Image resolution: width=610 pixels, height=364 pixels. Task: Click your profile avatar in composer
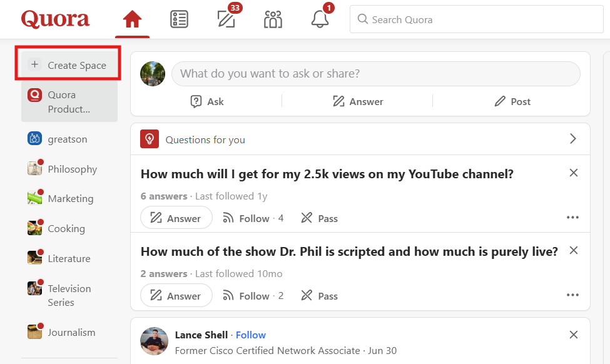point(153,74)
